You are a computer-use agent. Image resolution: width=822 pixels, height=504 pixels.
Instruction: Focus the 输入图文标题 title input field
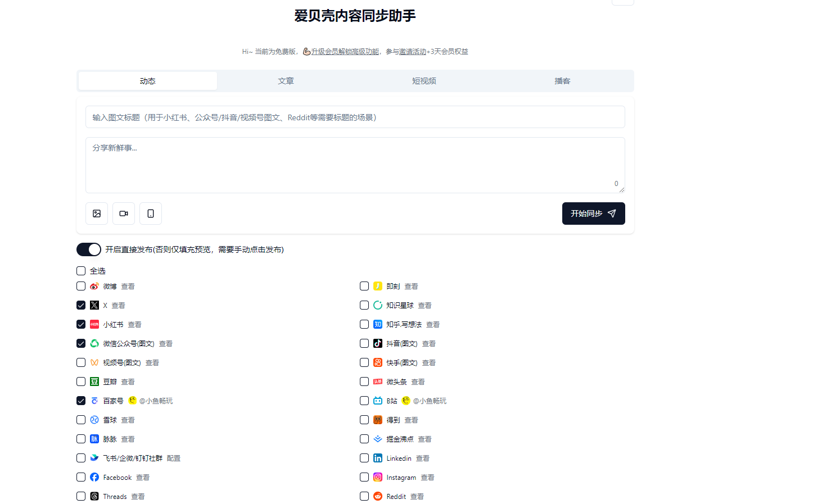click(355, 117)
